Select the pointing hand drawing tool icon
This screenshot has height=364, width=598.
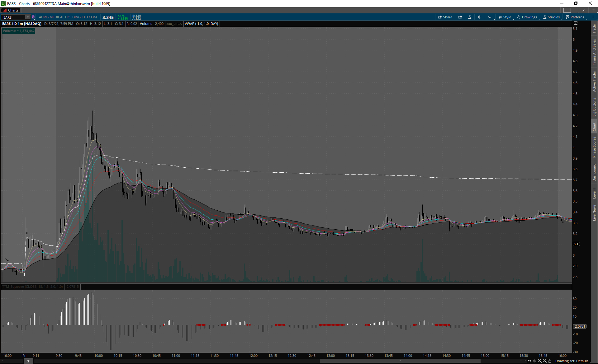click(550, 361)
